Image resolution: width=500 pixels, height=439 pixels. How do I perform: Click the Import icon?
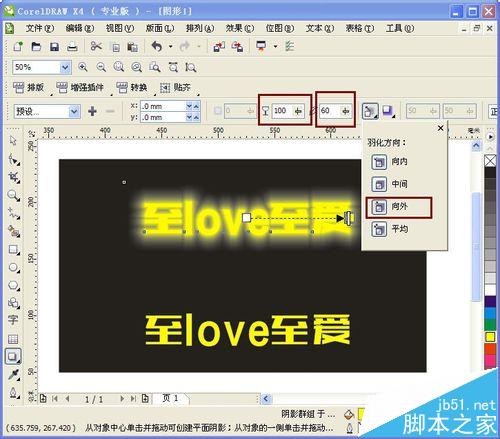[219, 47]
